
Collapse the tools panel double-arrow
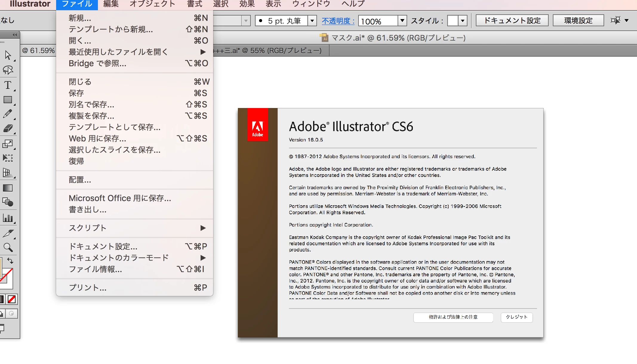pos(15,35)
